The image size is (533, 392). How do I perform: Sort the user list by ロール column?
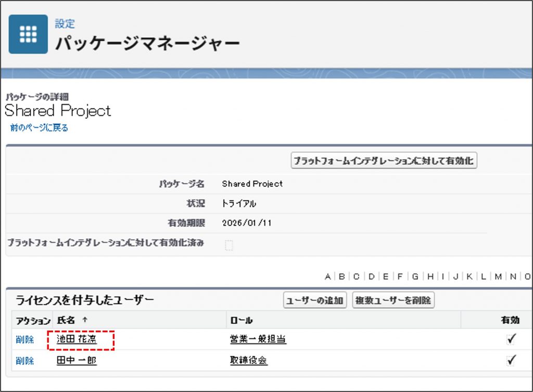point(241,320)
